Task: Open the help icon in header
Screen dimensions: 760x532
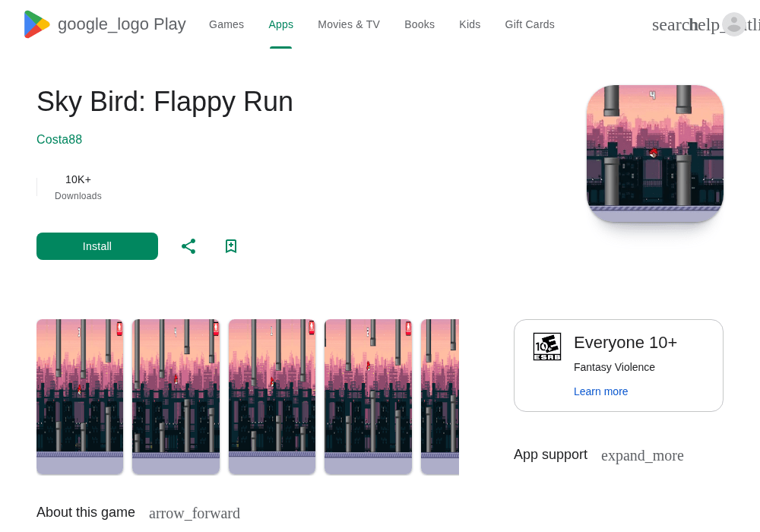Action: (x=705, y=25)
